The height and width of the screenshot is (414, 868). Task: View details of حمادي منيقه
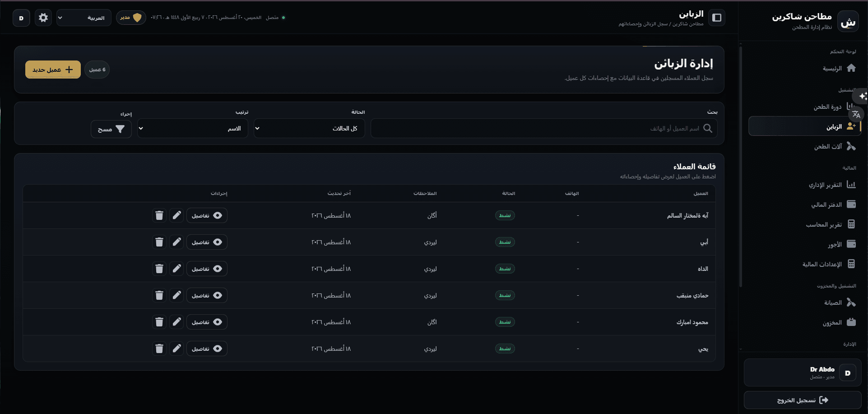(x=207, y=295)
